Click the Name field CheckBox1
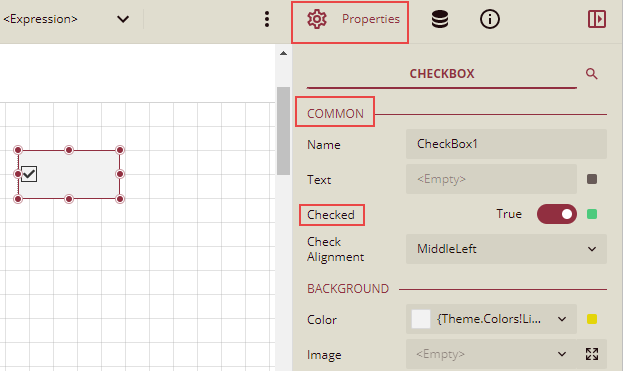 tap(506, 144)
